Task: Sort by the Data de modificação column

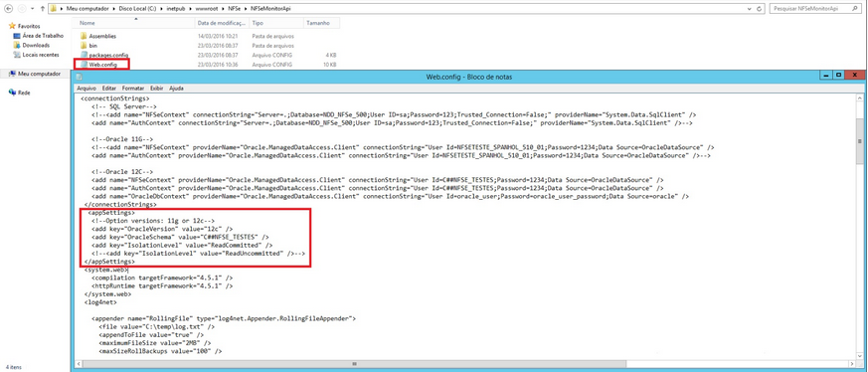Action: [222, 23]
